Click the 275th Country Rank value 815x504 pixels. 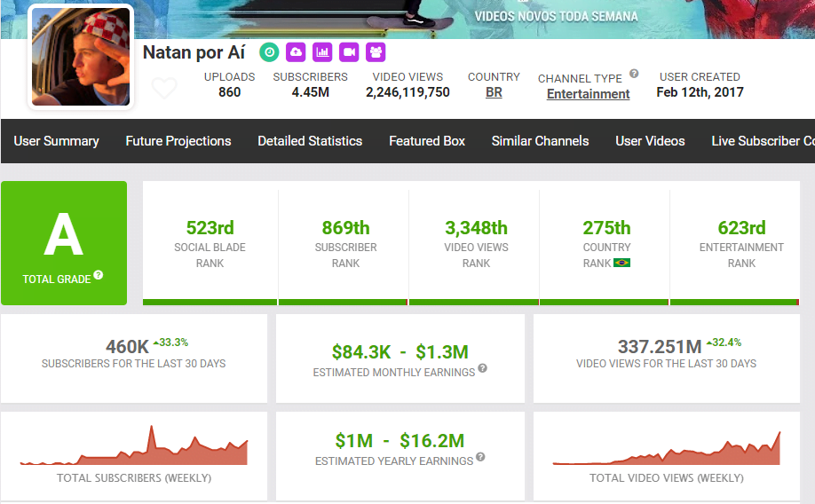pos(606,227)
